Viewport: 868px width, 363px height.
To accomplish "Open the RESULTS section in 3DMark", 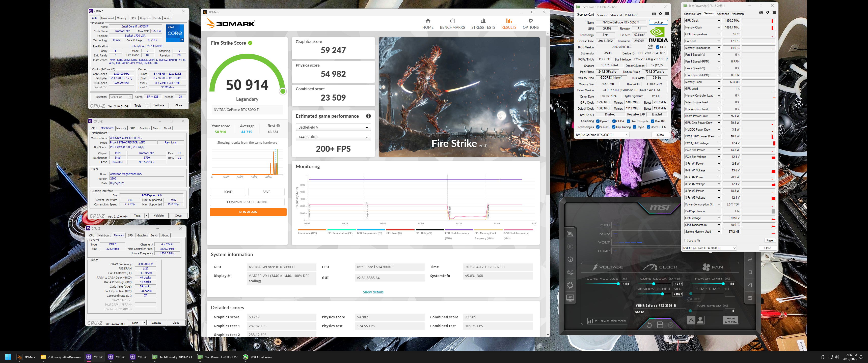I will (508, 24).
